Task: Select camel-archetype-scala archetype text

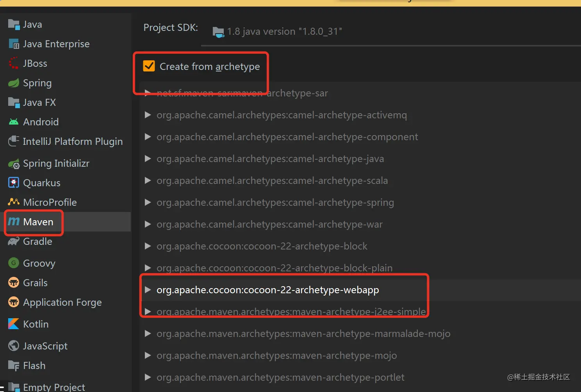Action: tap(272, 181)
